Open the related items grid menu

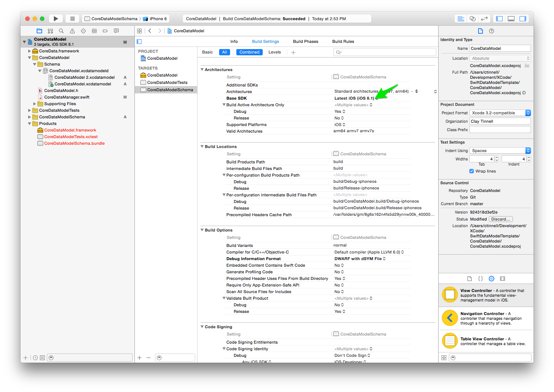coord(140,31)
